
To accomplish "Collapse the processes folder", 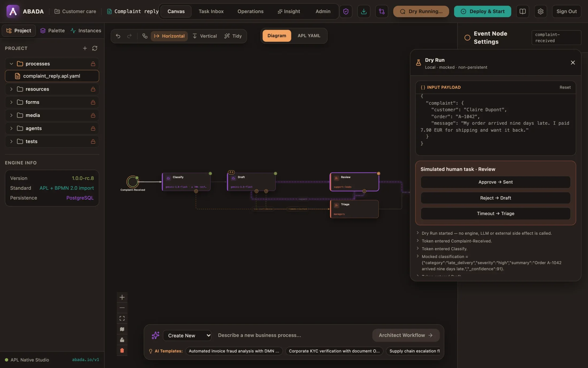I will point(11,64).
